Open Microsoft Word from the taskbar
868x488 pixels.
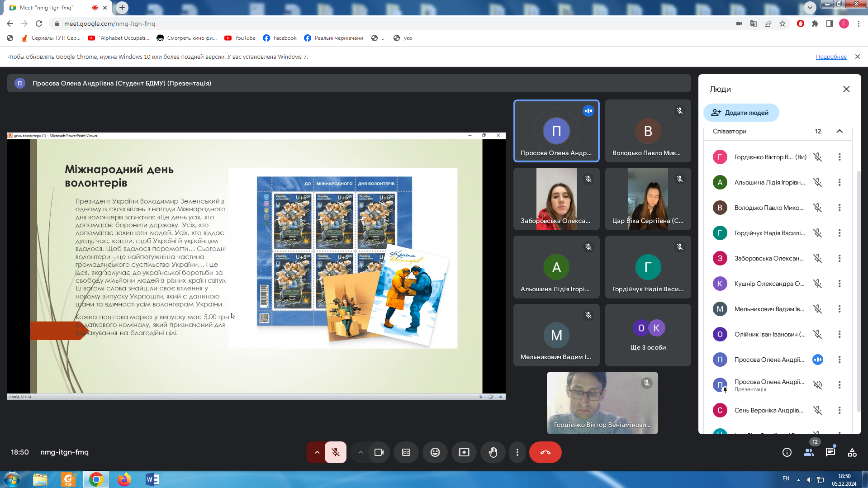coord(152,479)
